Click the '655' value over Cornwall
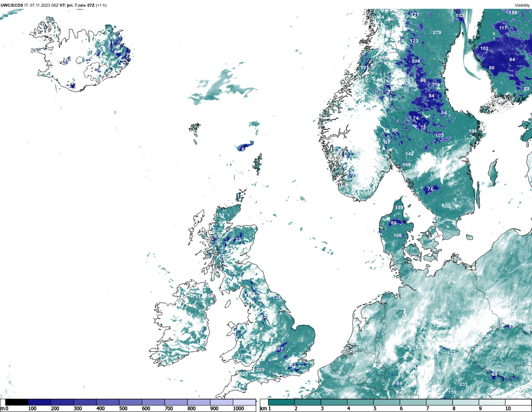This screenshot has height=412, width=532. tap(243, 374)
